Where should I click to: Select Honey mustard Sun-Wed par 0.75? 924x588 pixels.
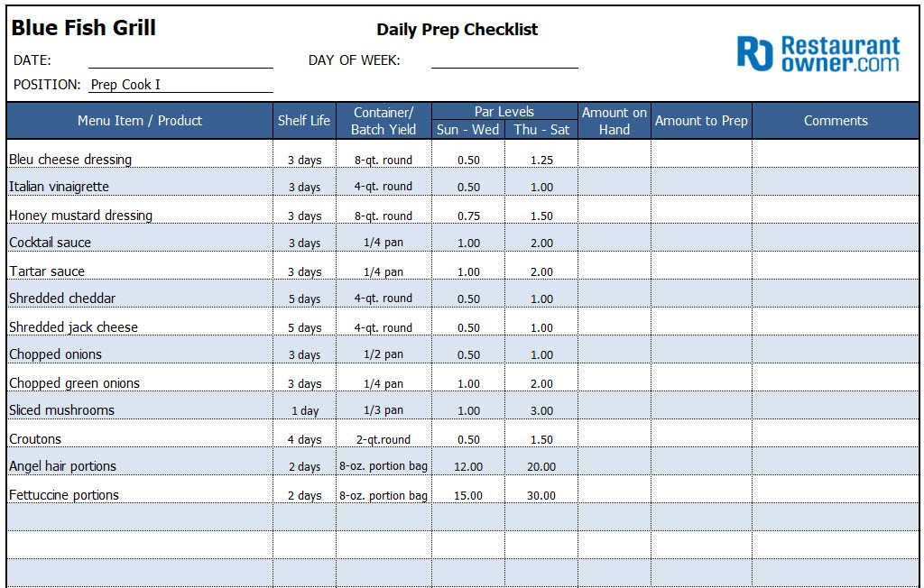pyautogui.click(x=468, y=210)
